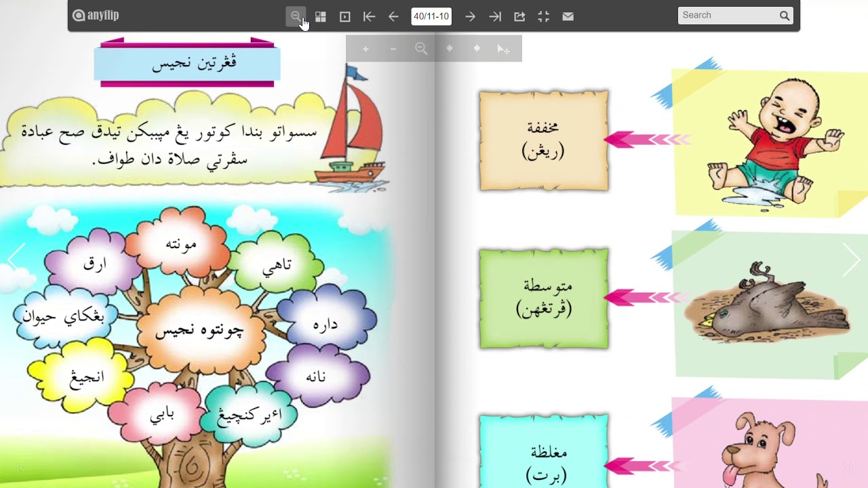Click the pink title banner ڤڠرتين نجيس
The width and height of the screenshot is (868, 488).
pyautogui.click(x=186, y=63)
